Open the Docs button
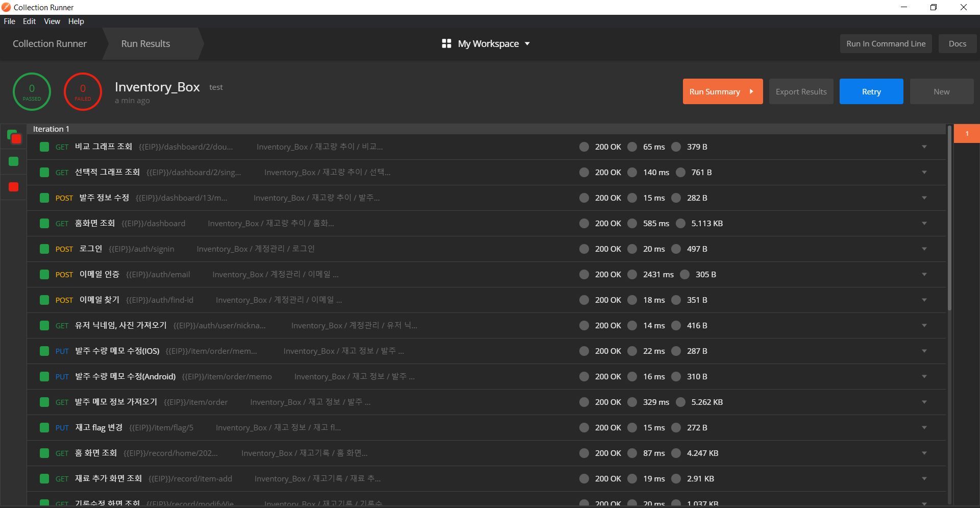This screenshot has width=980, height=508. (958, 44)
